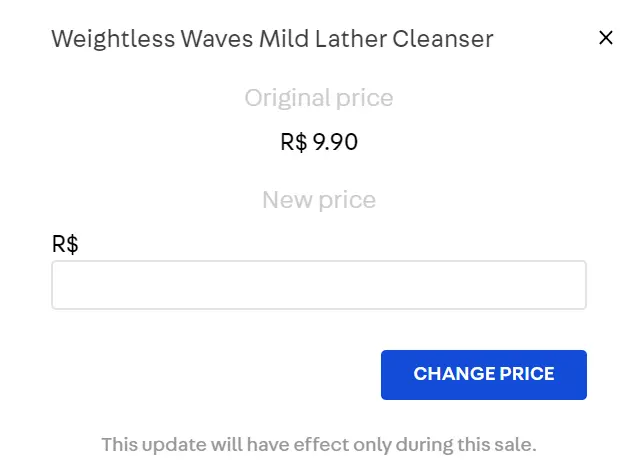Click into the empty R$ text box
The height and width of the screenshot is (476, 637).
[318, 285]
